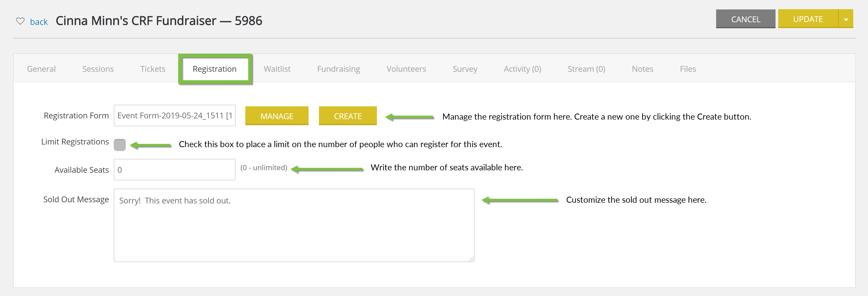Switch to the General tab
Viewport: 868px width, 296px height.
[41, 69]
